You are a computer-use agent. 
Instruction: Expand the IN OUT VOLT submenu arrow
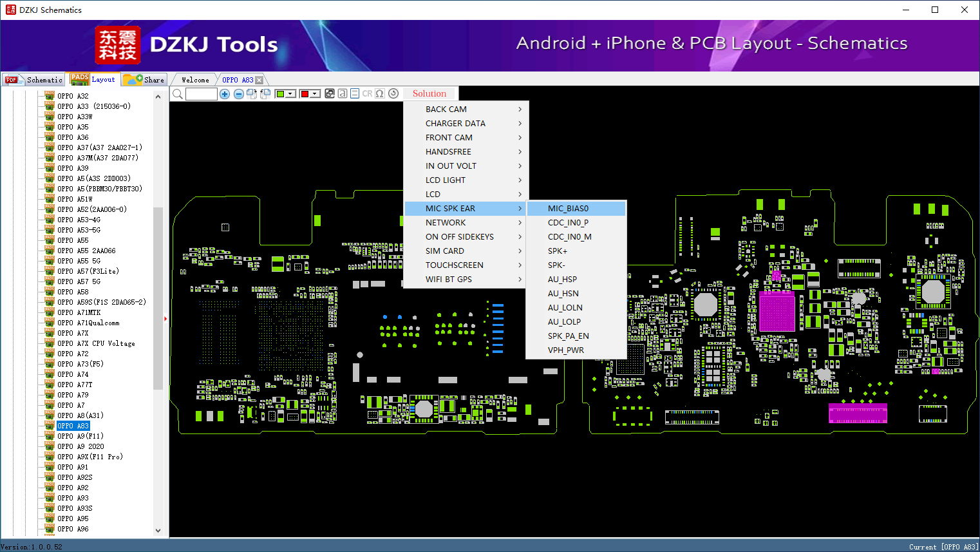[x=520, y=166]
